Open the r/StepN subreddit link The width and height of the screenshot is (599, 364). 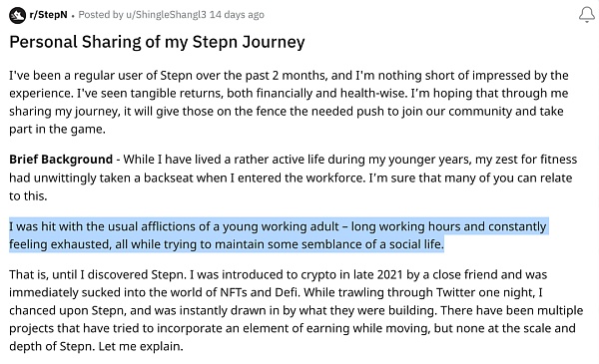(48, 15)
